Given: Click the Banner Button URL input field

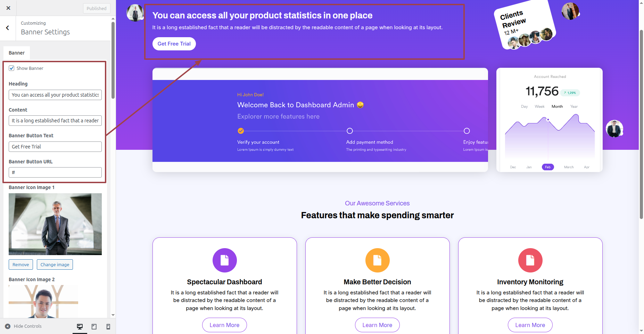Looking at the screenshot, I should (55, 172).
